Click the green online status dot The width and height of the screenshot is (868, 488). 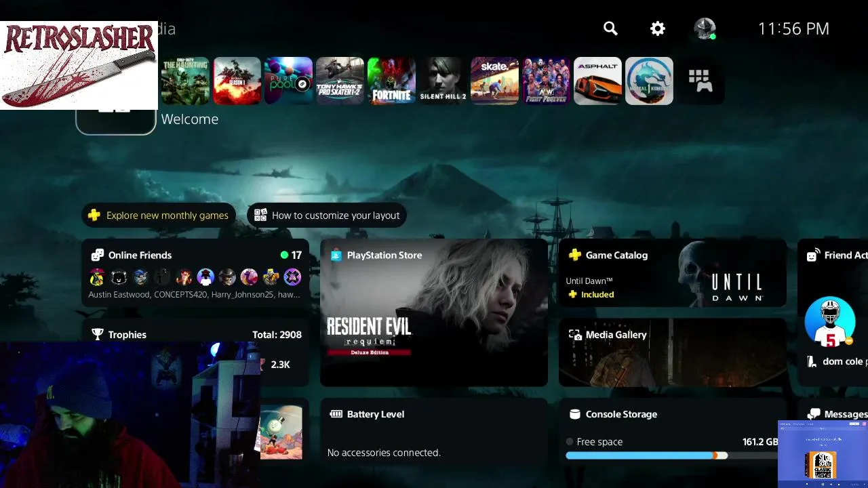coord(284,256)
